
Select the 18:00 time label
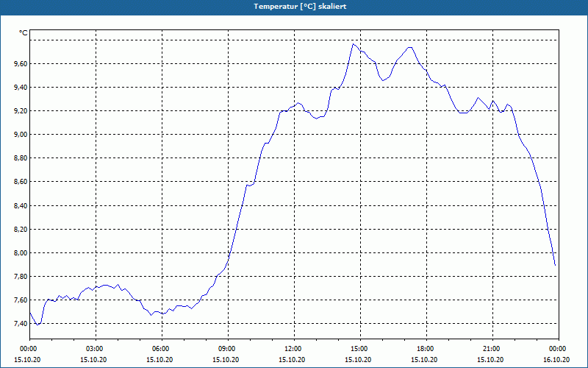point(426,349)
